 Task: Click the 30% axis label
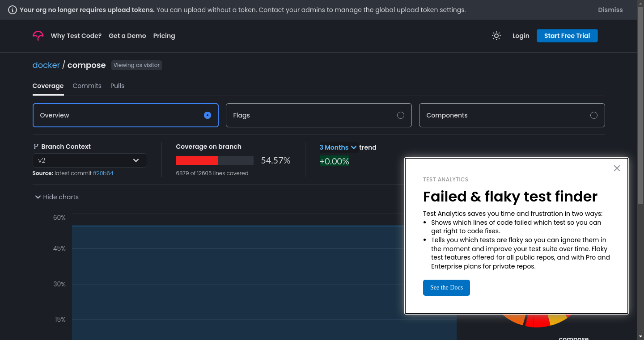[x=59, y=284]
